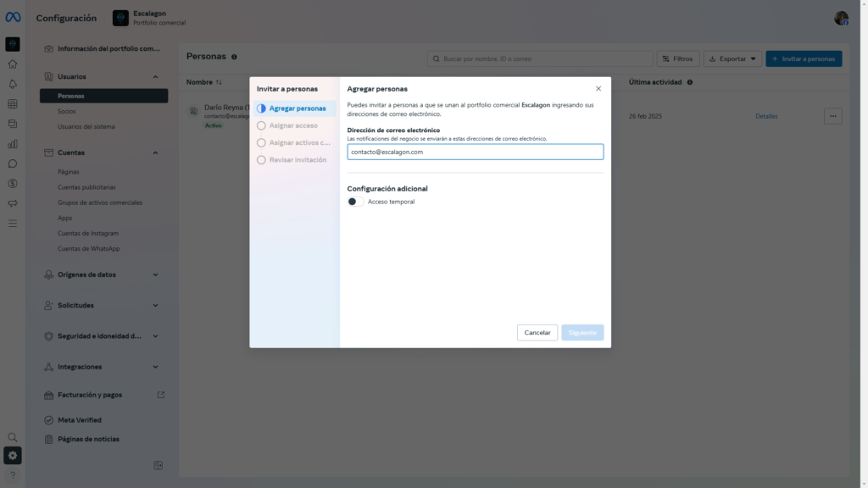Enable the Acceso temporal toggle
The image size is (868, 488).
(356, 202)
